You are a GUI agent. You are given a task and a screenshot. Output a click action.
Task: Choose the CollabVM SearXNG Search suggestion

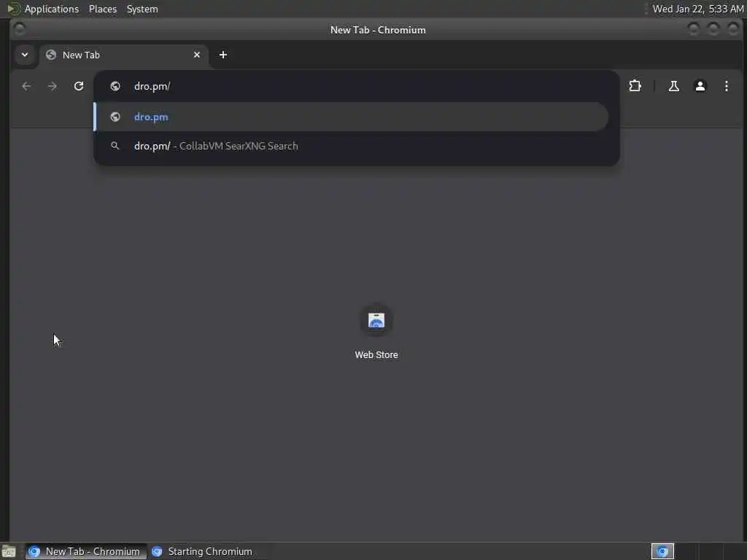[351, 146]
